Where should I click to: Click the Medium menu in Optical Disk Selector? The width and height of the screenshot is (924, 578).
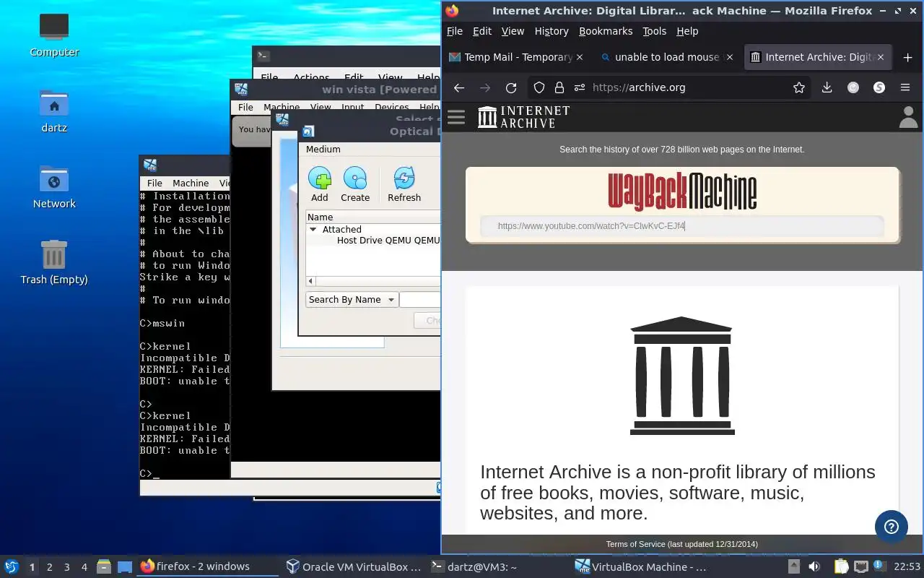click(323, 149)
